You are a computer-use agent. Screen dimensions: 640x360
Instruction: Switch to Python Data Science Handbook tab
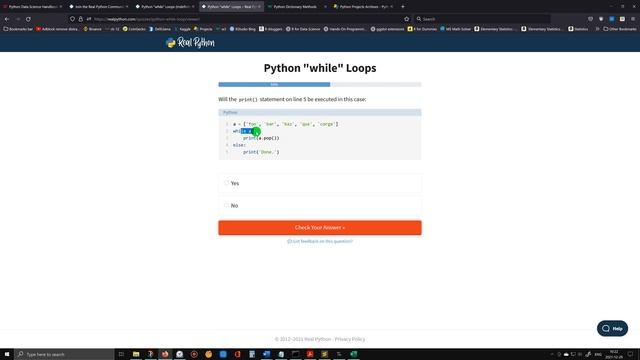pyautogui.click(x=33, y=7)
